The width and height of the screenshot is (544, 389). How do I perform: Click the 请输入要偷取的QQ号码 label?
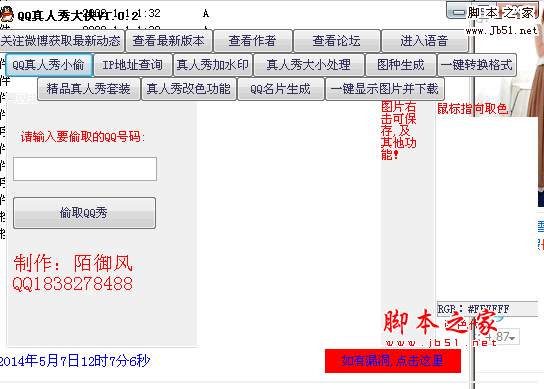83,137
